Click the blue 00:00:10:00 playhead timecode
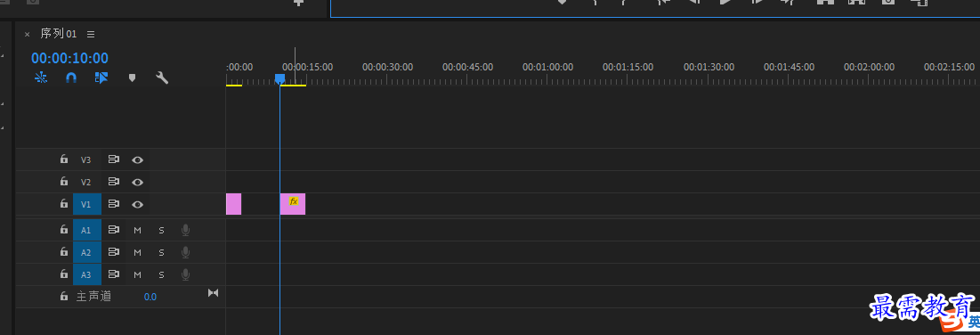The image size is (980, 335). (x=70, y=58)
